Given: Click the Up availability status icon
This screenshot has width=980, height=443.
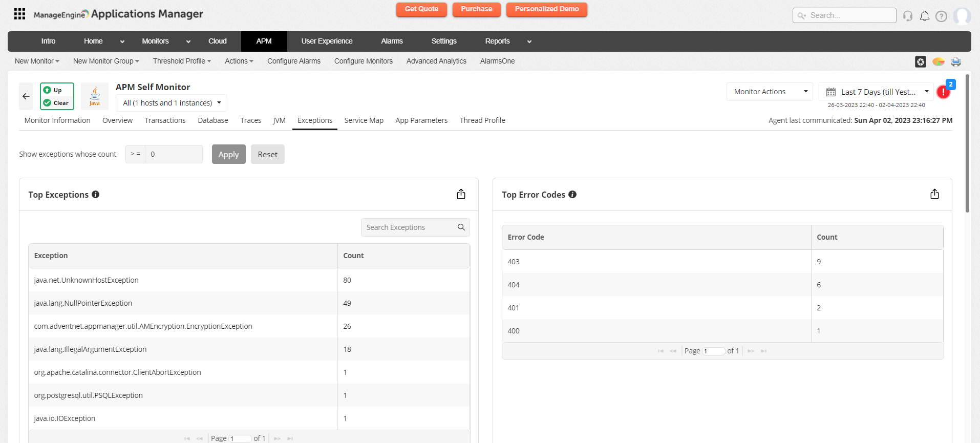Looking at the screenshot, I should [47, 90].
